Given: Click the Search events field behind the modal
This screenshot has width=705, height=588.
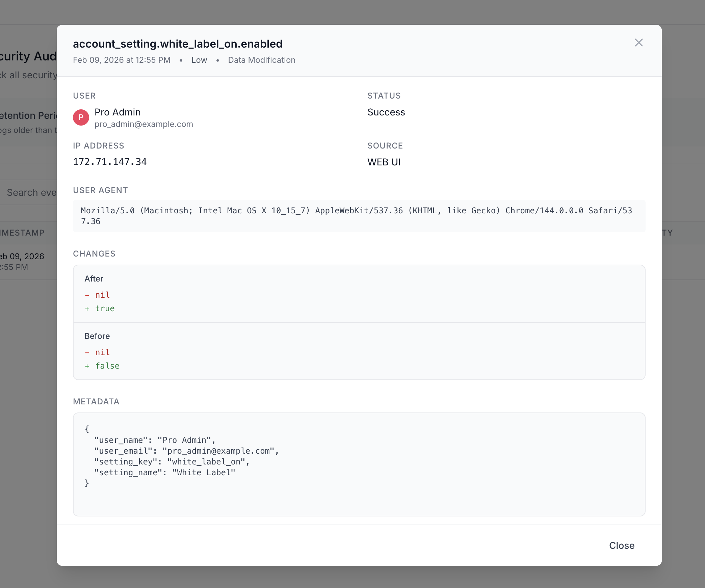Looking at the screenshot, I should pos(31,192).
